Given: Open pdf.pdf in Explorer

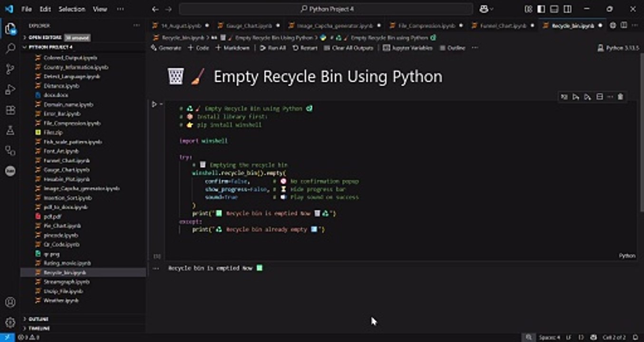Looking at the screenshot, I should point(83,217).
